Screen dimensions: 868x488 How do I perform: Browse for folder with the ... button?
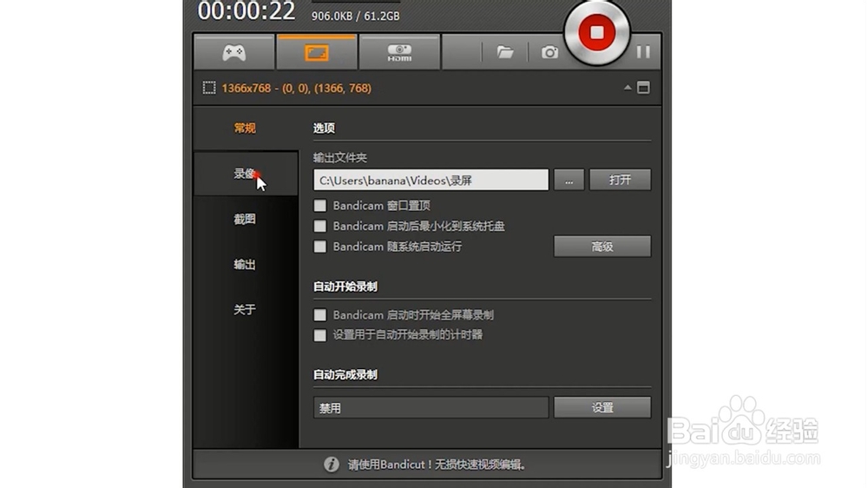coord(569,180)
